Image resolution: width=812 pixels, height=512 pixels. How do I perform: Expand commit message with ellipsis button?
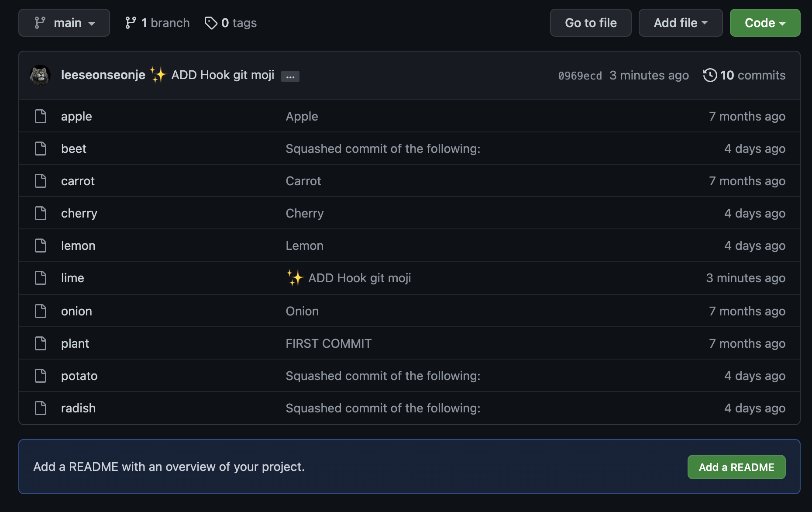[290, 76]
